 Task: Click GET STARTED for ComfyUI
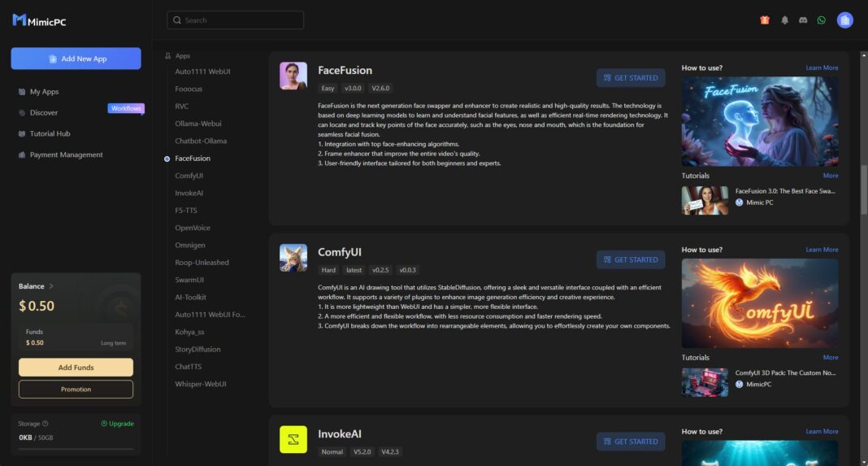point(631,259)
